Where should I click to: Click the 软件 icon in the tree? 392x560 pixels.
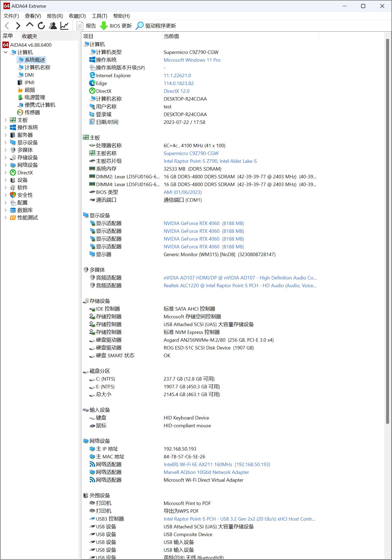(x=13, y=187)
